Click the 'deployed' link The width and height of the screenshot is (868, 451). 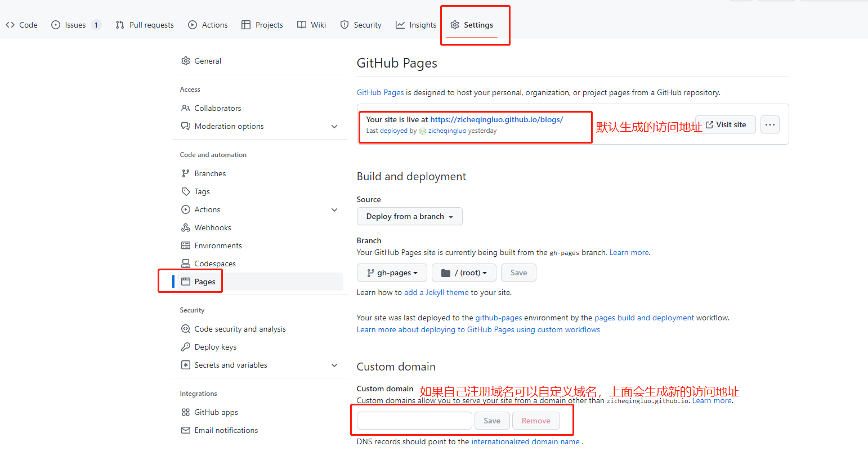pyautogui.click(x=393, y=131)
